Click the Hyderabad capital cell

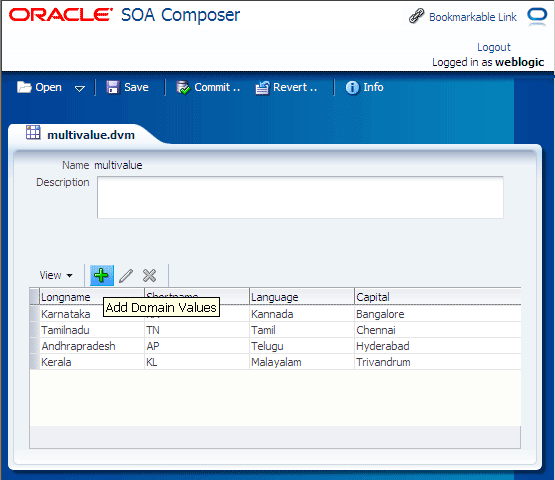pyautogui.click(x=438, y=346)
